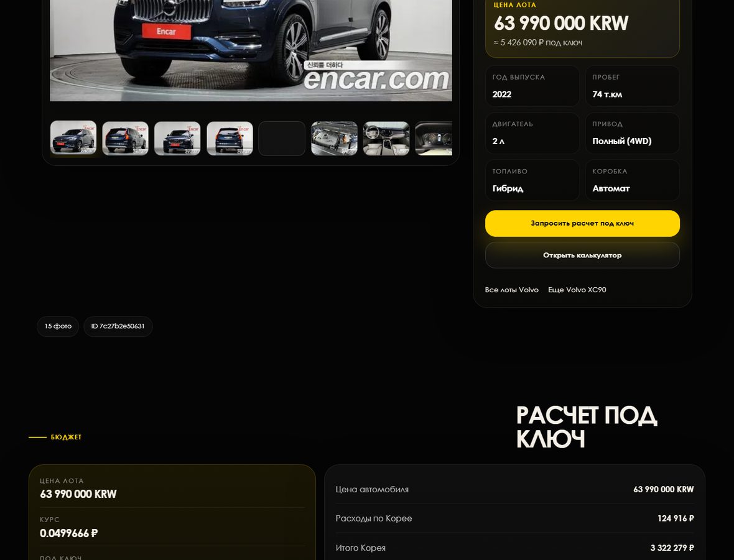This screenshot has height=560, width=734.
Task: Click the '15 фото' badge
Action: click(x=58, y=326)
